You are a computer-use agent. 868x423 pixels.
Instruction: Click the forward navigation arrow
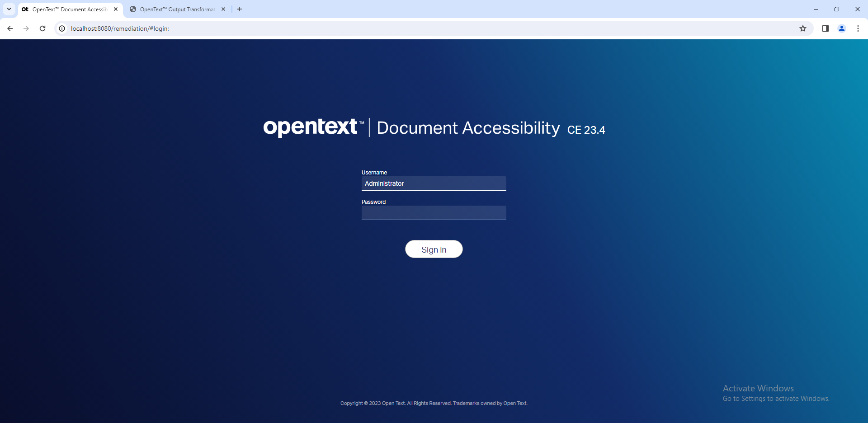[x=26, y=28]
